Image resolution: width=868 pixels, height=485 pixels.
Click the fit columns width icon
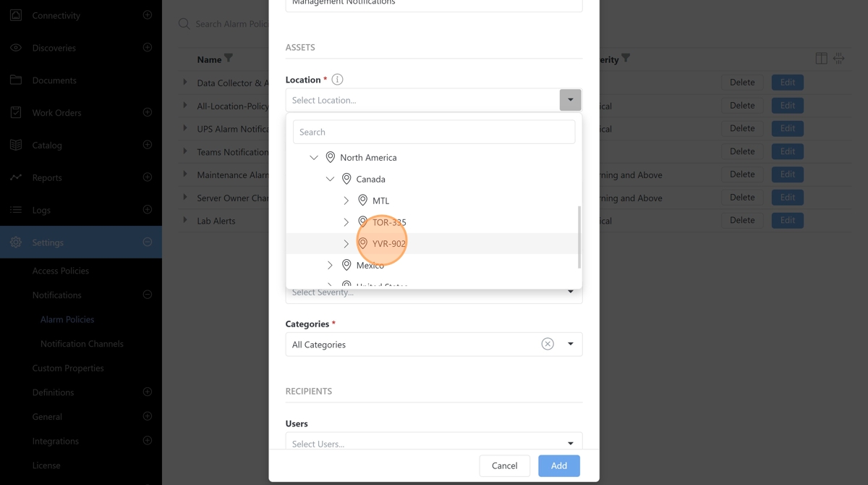(x=838, y=59)
